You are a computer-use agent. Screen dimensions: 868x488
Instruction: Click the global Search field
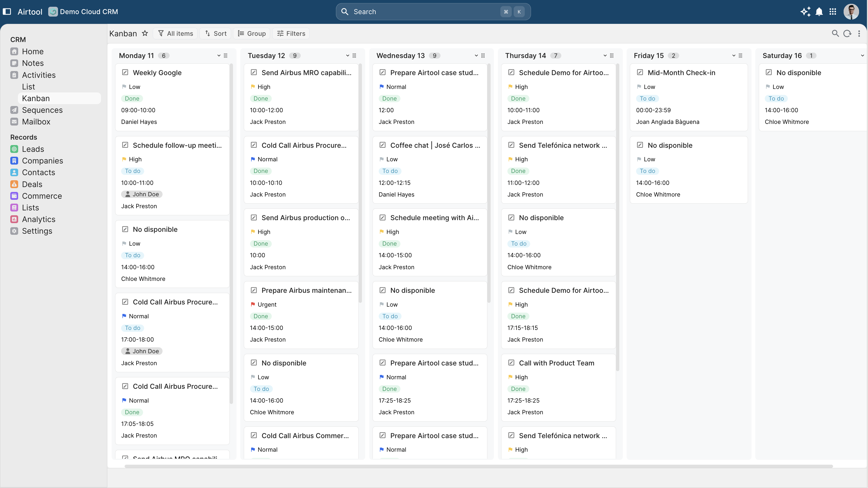(433, 11)
